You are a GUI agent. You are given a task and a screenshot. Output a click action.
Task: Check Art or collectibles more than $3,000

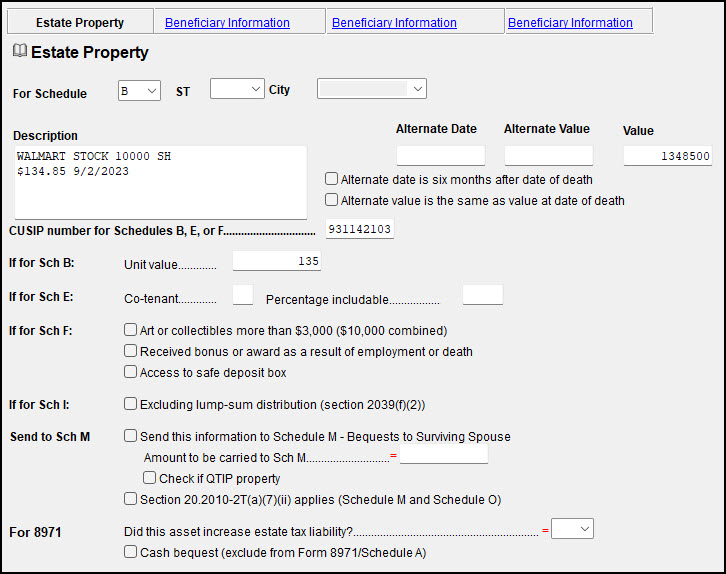[x=131, y=330]
